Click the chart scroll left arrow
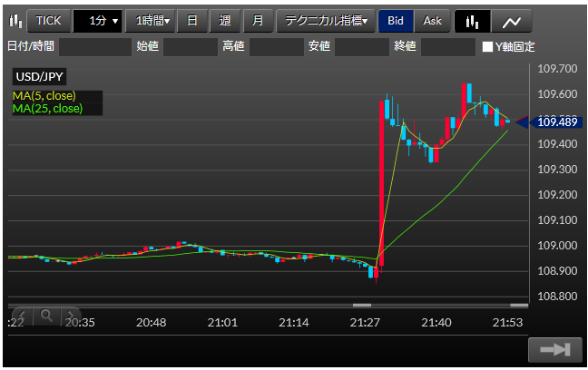Screen dimensions: 588x370 [22, 316]
